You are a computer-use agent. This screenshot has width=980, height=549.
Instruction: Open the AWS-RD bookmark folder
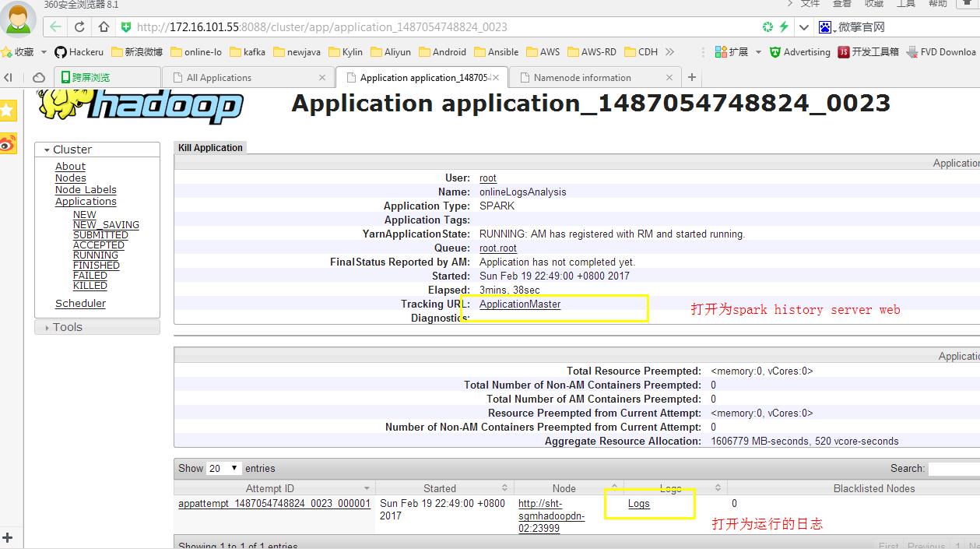(x=592, y=52)
